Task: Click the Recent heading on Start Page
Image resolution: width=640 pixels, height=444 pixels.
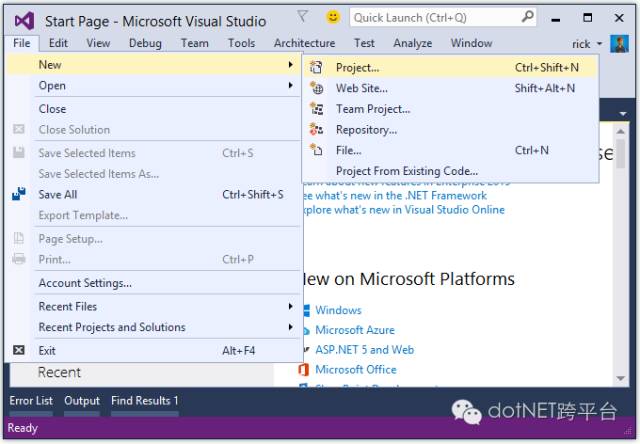Action: click(59, 372)
